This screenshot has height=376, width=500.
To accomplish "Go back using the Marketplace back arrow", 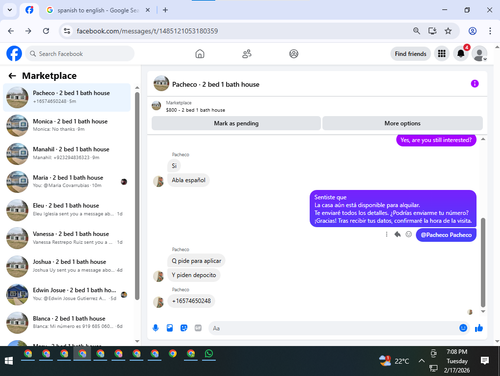I will tap(12, 76).
